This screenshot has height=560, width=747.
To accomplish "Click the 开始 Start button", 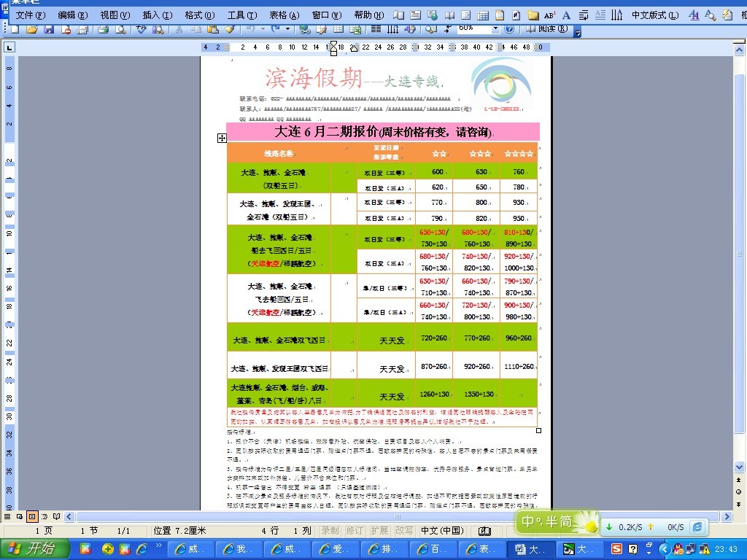I will 34,548.
